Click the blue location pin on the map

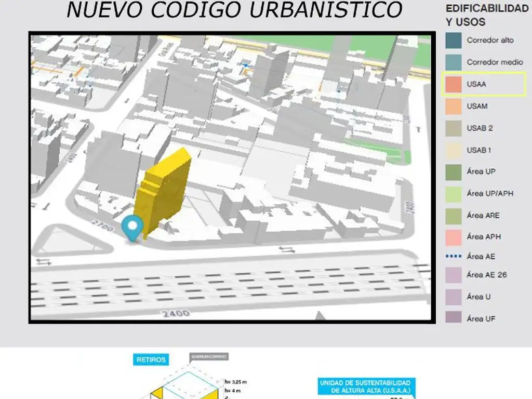tap(132, 227)
